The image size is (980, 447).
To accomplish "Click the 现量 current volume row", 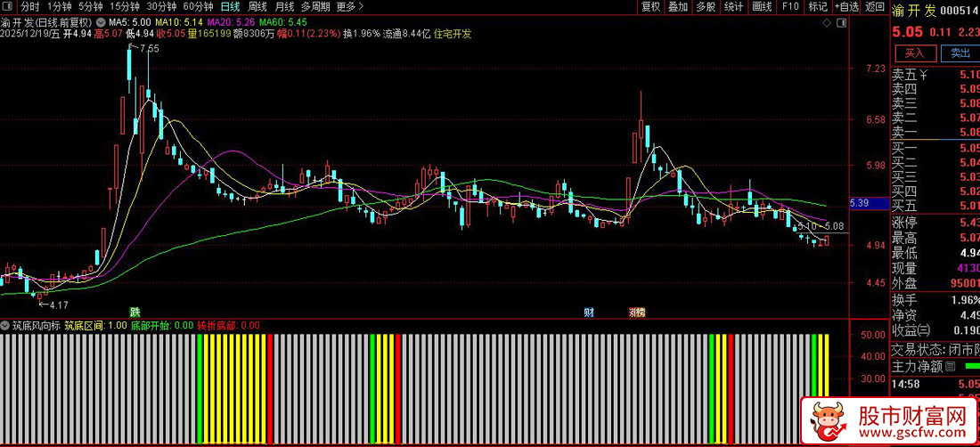I will tap(935, 268).
